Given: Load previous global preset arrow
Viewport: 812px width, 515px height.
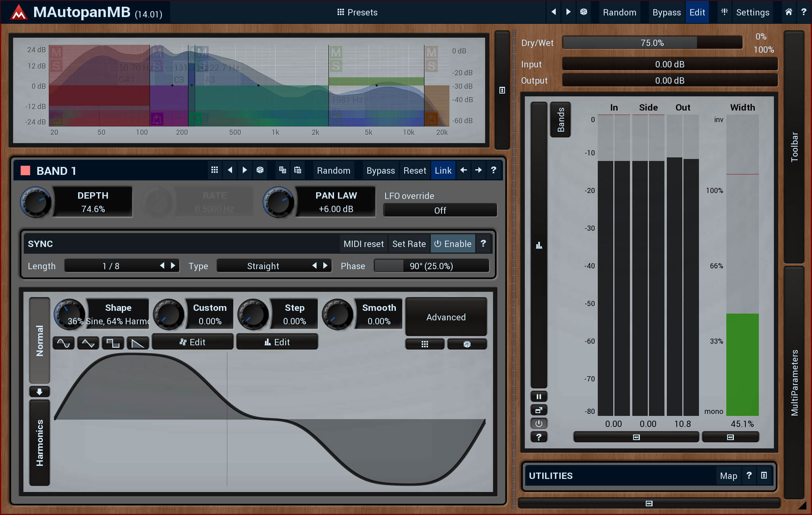Looking at the screenshot, I should tap(553, 12).
